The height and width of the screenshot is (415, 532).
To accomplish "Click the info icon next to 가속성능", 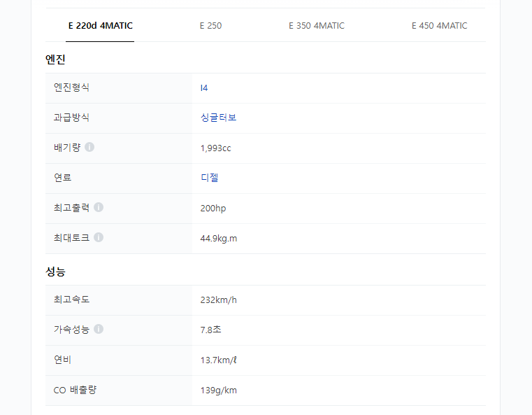I will [x=99, y=329].
